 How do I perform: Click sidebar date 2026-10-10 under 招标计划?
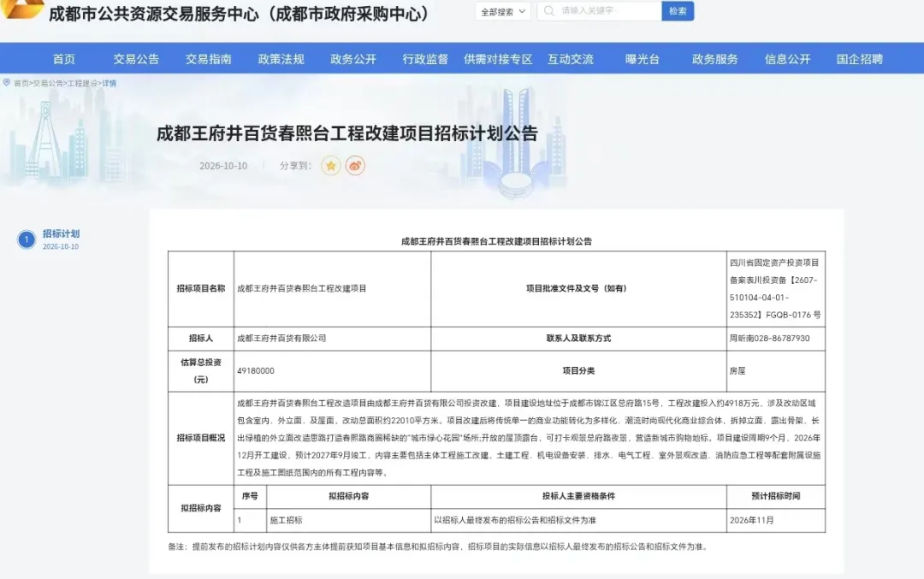(x=60, y=247)
